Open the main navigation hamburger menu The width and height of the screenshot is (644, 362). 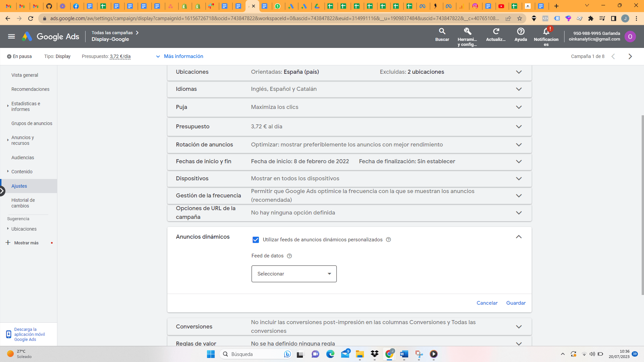click(x=11, y=36)
